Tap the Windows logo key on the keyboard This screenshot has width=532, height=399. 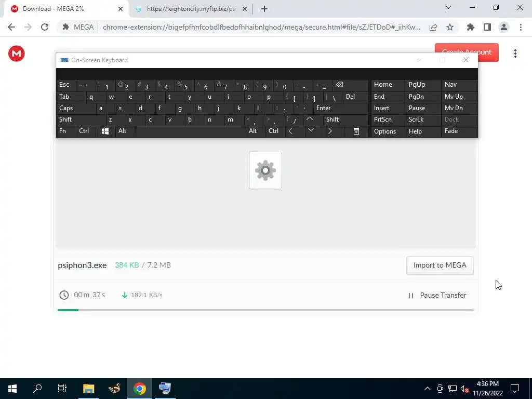coord(105,131)
